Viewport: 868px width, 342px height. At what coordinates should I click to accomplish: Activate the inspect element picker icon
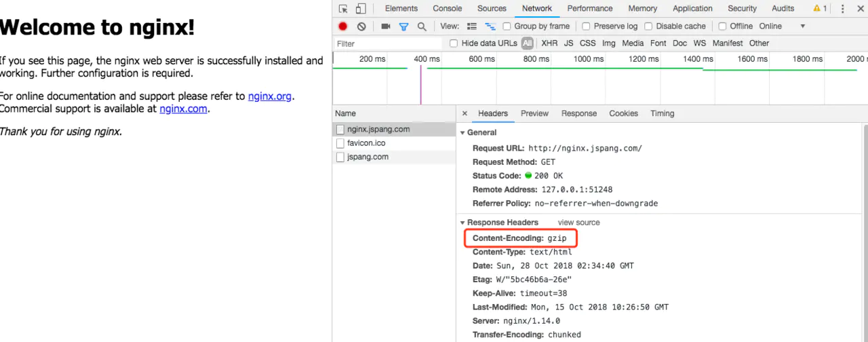(343, 9)
